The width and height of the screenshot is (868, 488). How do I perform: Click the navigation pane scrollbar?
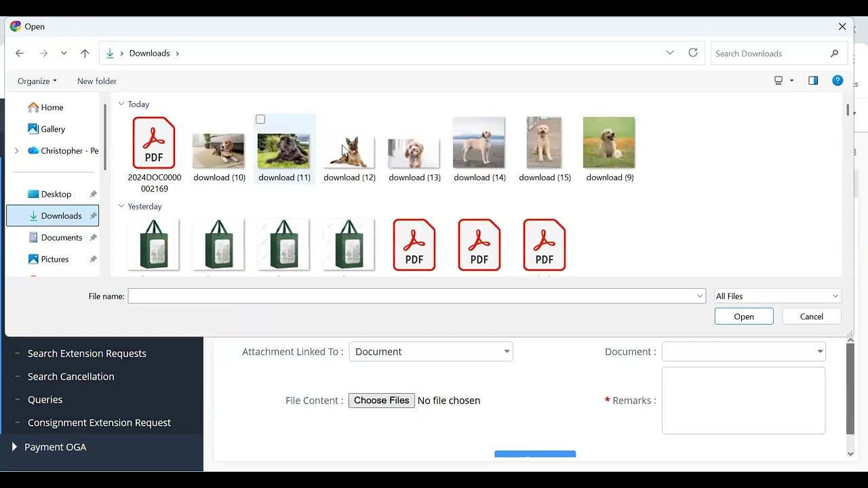[105, 137]
